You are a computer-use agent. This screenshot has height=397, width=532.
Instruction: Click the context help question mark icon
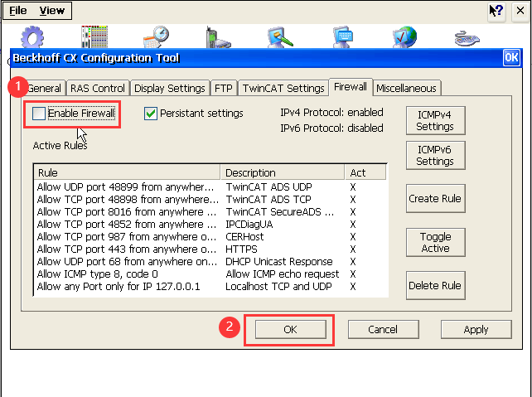(496, 11)
